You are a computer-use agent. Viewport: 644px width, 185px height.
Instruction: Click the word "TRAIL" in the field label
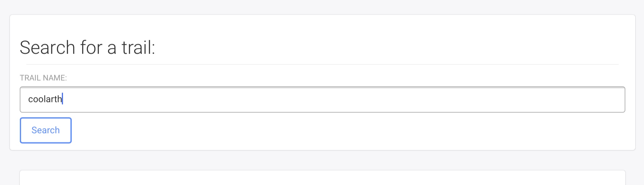click(30, 78)
